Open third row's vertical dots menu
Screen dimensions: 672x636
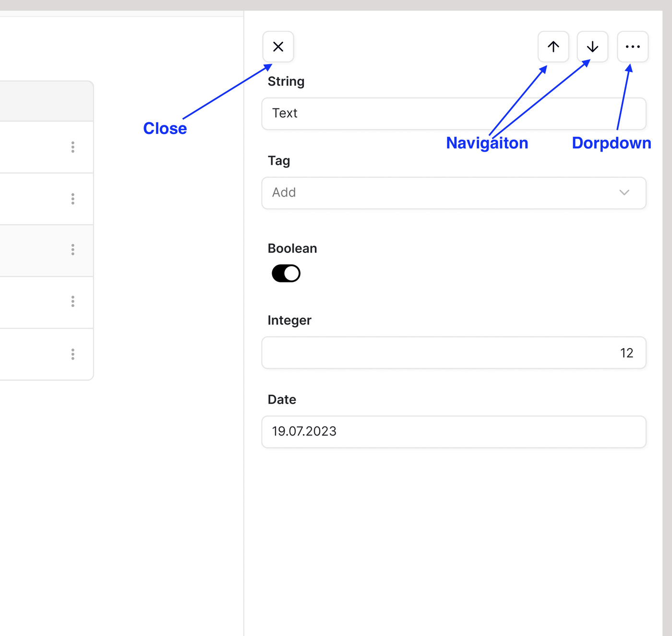73,250
